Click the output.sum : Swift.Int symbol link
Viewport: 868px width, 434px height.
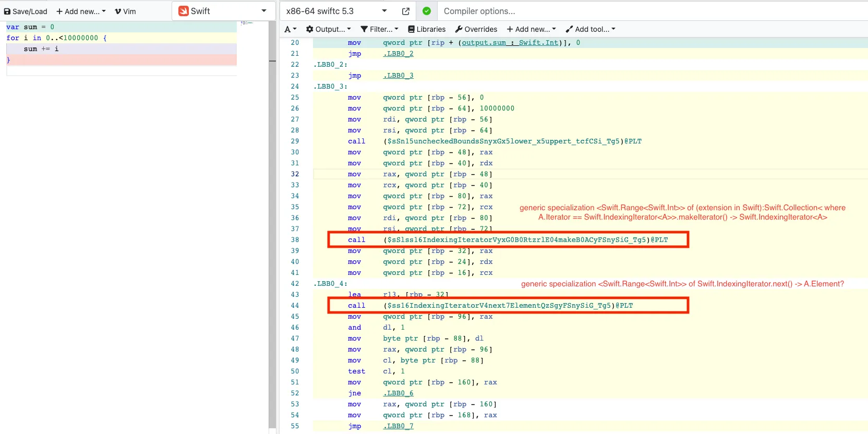point(510,43)
